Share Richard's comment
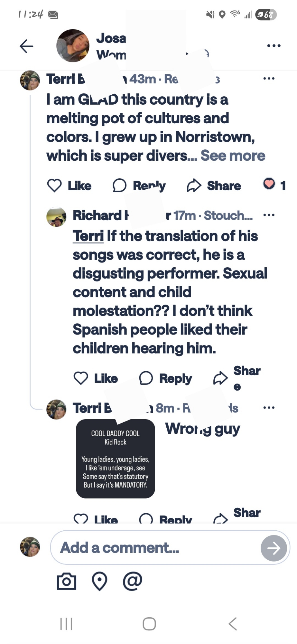Screen dimensions: 297x644 [237, 378]
